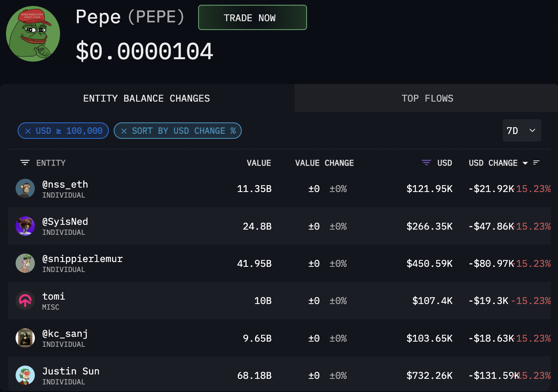Click the $450.59K USD cell

pos(430,264)
